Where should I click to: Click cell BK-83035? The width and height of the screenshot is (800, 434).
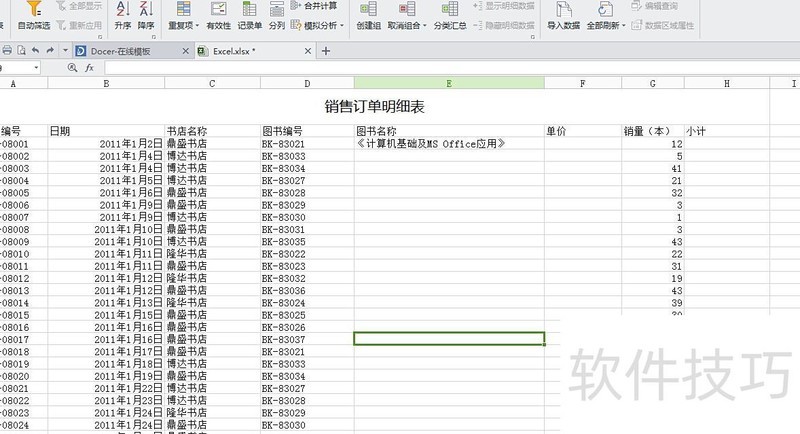[307, 242]
